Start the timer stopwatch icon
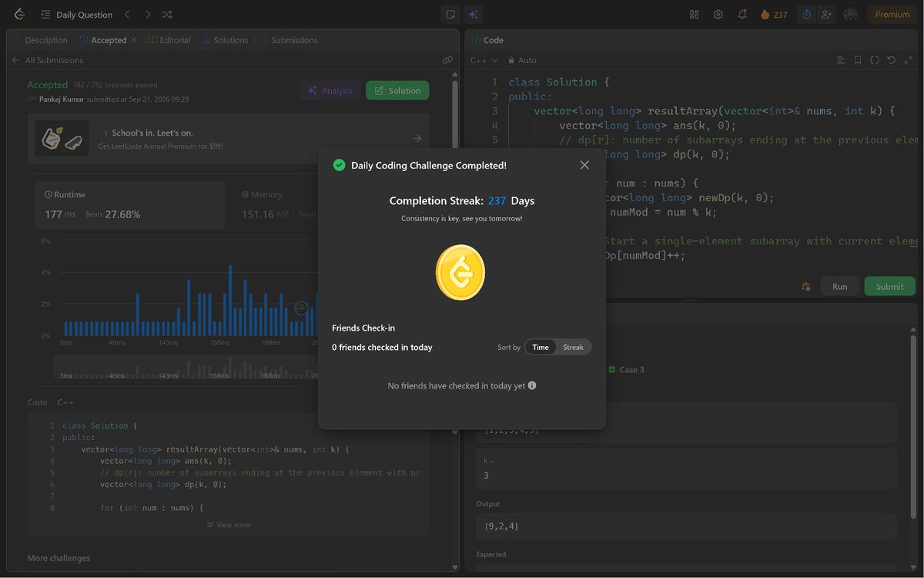Image resolution: width=924 pixels, height=578 pixels. [806, 15]
